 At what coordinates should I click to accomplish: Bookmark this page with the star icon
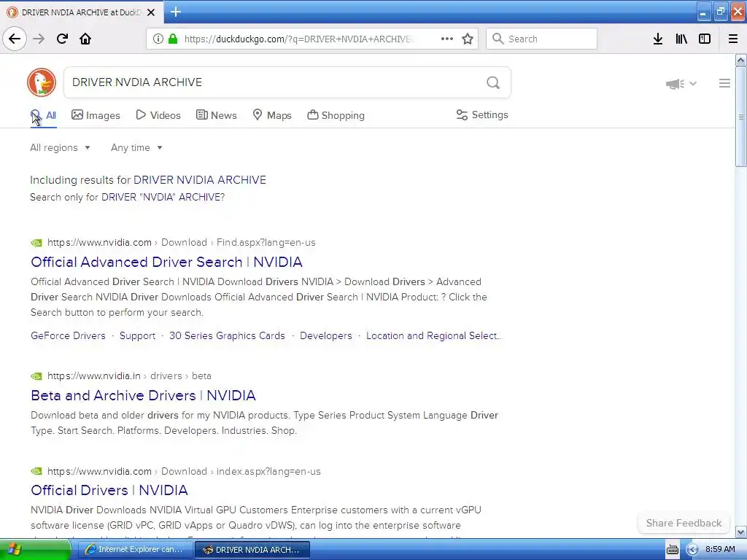(468, 39)
